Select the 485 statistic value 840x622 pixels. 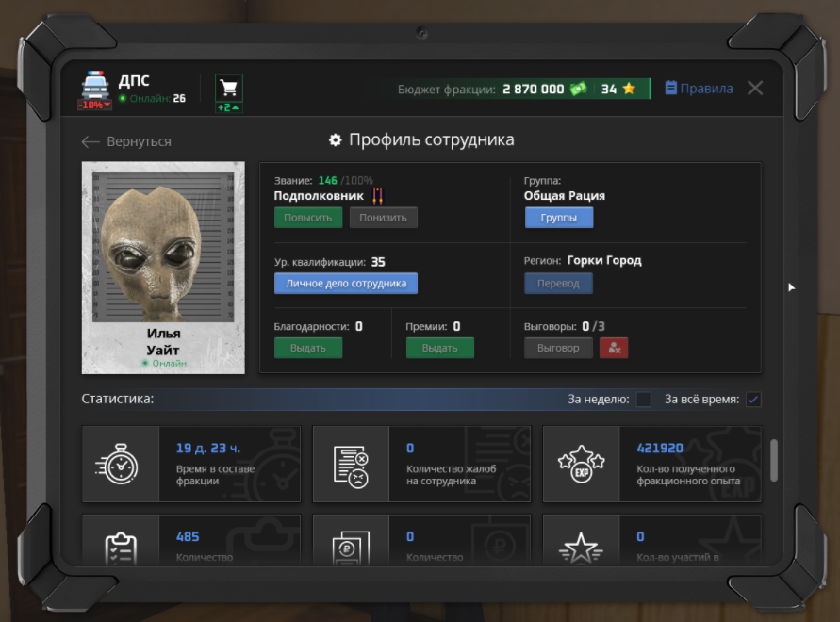(x=188, y=537)
